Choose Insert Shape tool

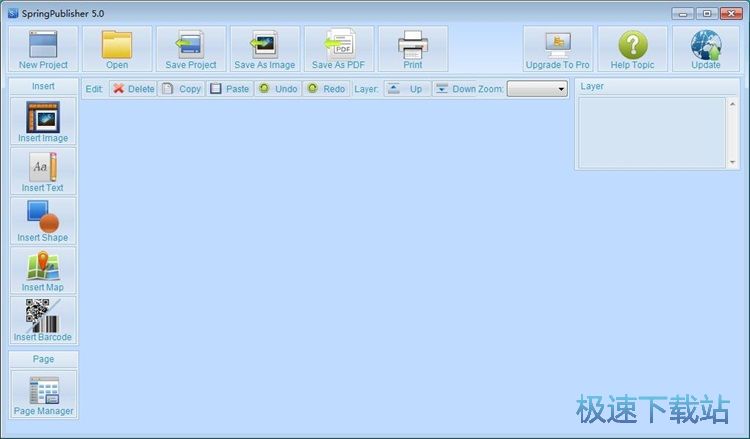[43, 220]
